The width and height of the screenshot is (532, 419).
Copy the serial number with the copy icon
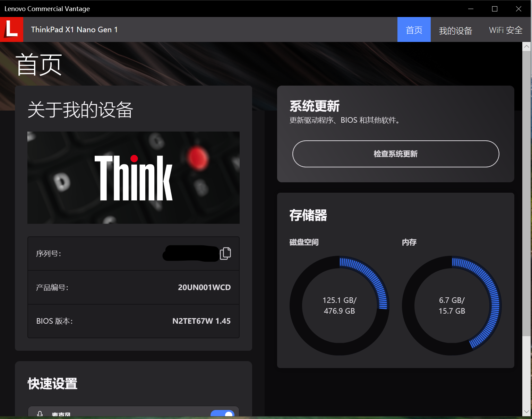click(225, 253)
